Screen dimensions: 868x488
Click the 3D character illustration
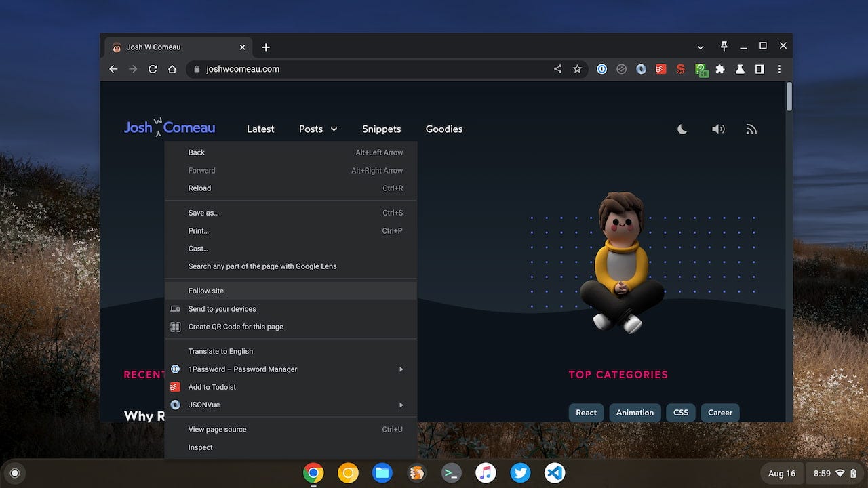click(x=622, y=262)
